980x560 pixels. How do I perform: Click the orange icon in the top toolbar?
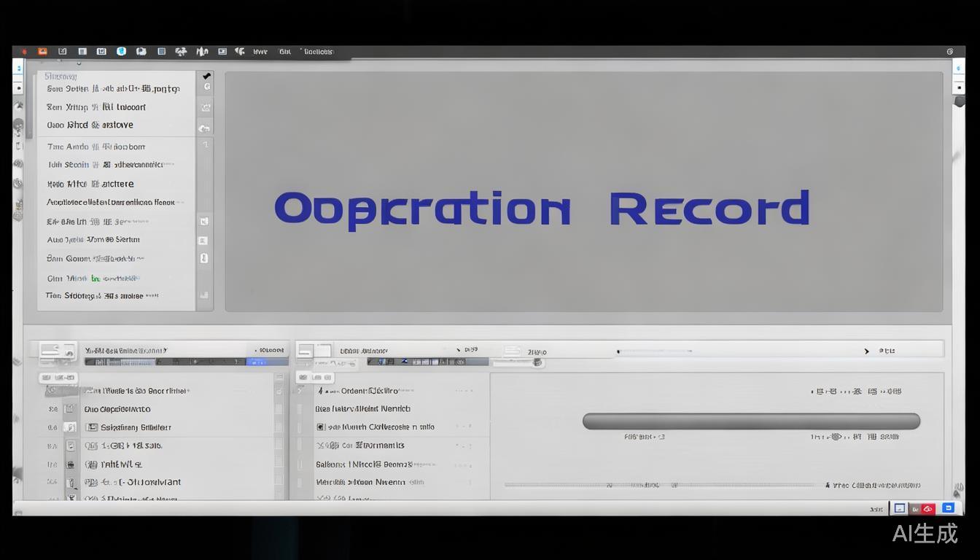(x=42, y=52)
